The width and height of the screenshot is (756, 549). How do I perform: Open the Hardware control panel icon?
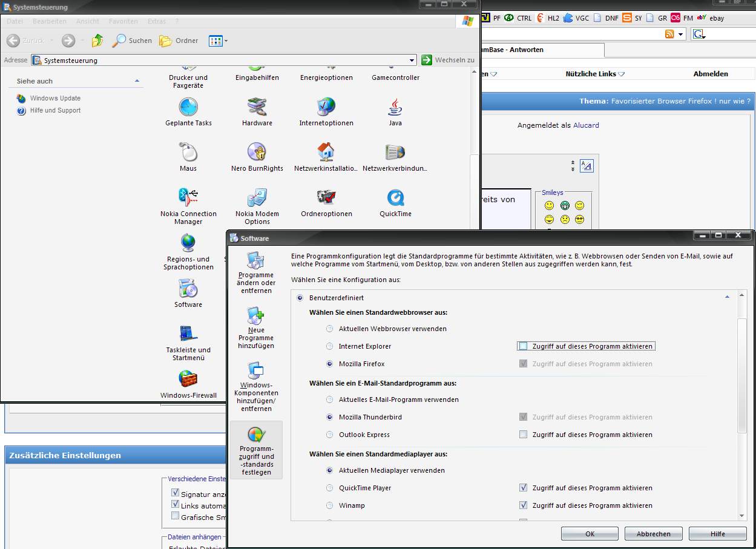[x=257, y=112]
